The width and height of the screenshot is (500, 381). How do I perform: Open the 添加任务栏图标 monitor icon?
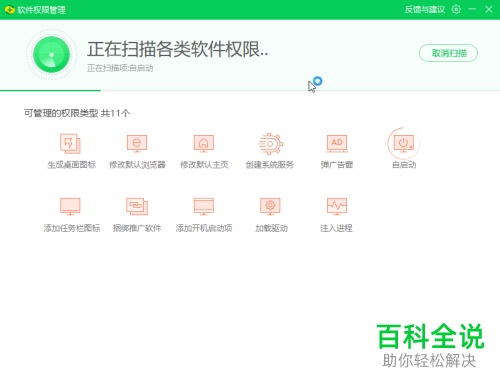(70, 206)
